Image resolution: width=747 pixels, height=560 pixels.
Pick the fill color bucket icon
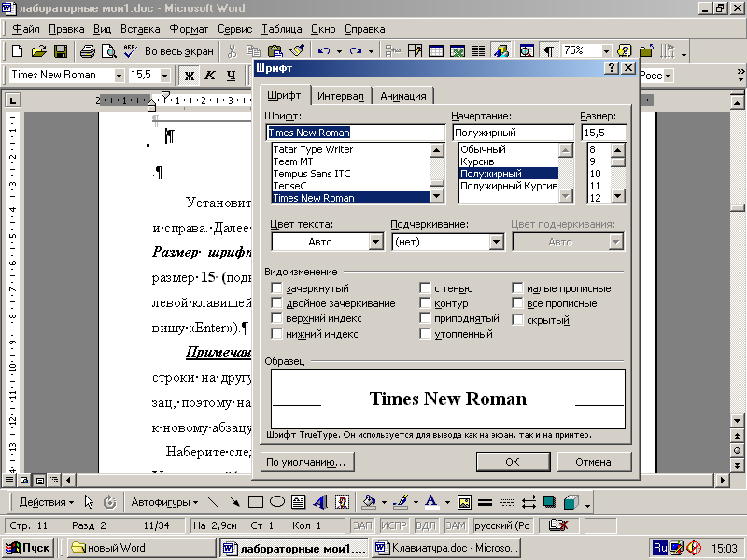369,502
